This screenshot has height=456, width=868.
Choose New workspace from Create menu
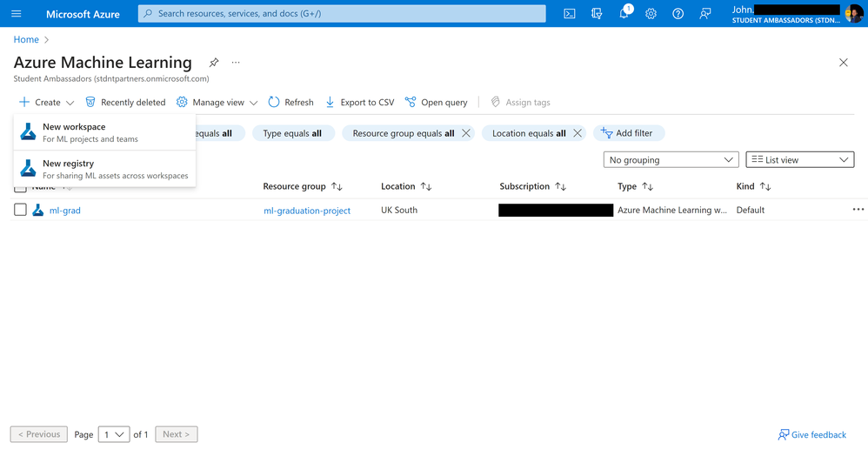tap(104, 132)
